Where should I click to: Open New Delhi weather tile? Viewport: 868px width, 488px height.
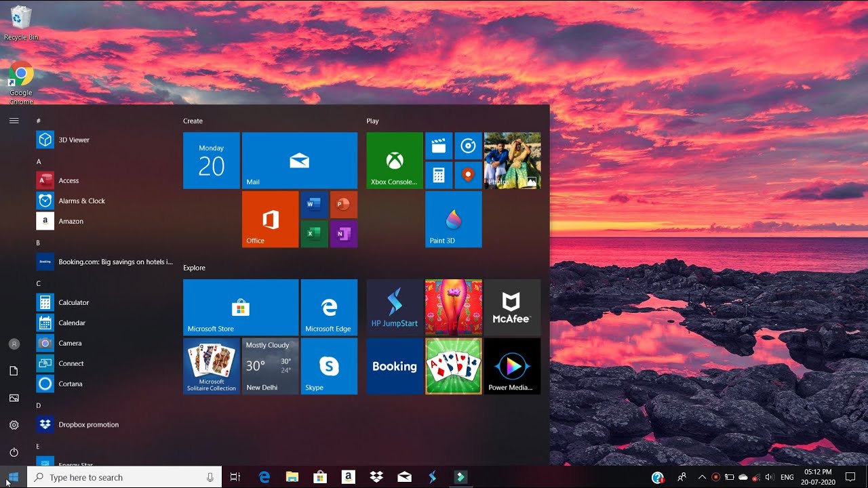pos(271,366)
